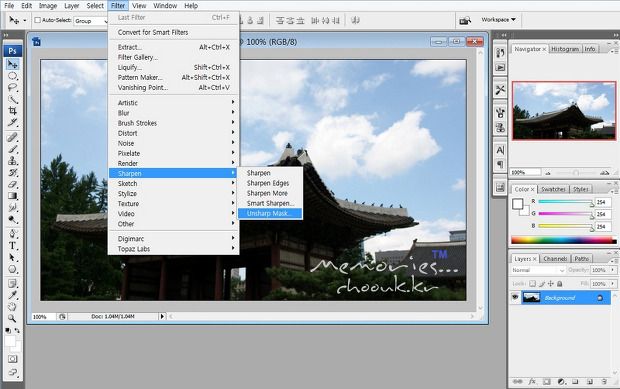The width and height of the screenshot is (620, 389).
Task: Hide the Background layer eye icon
Action: pos(515,297)
